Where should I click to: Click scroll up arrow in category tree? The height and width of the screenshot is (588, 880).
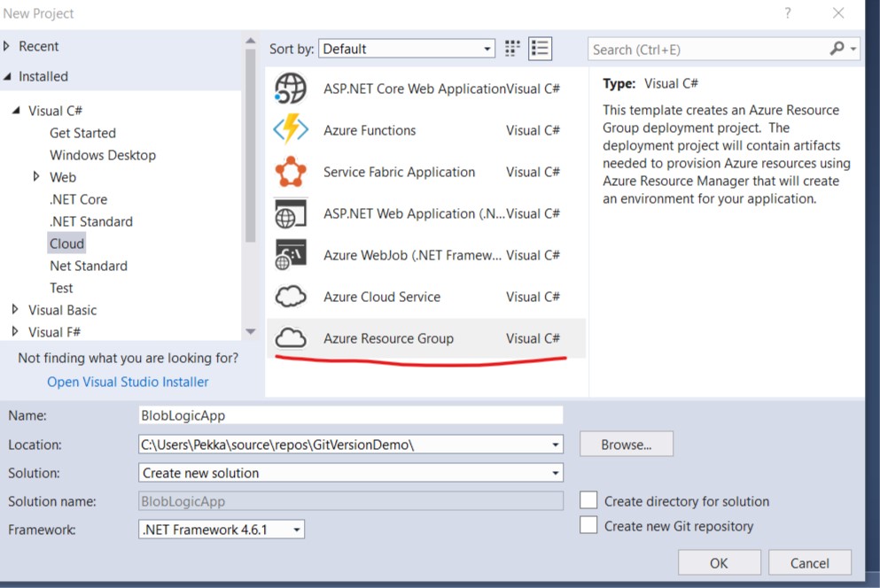click(x=250, y=41)
